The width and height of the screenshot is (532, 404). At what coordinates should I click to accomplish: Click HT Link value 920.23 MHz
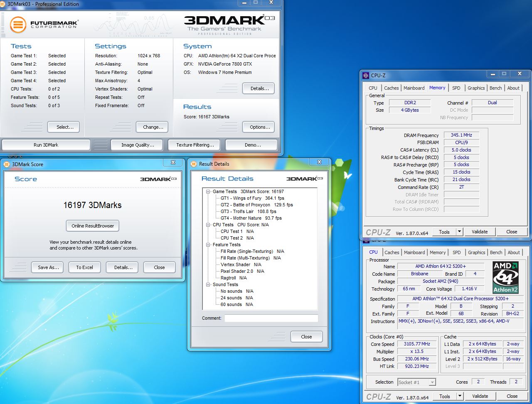[x=417, y=366]
